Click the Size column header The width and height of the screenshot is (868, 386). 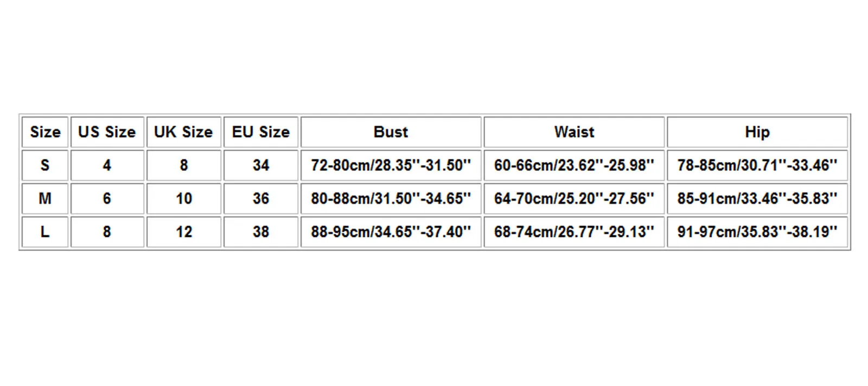click(45, 132)
